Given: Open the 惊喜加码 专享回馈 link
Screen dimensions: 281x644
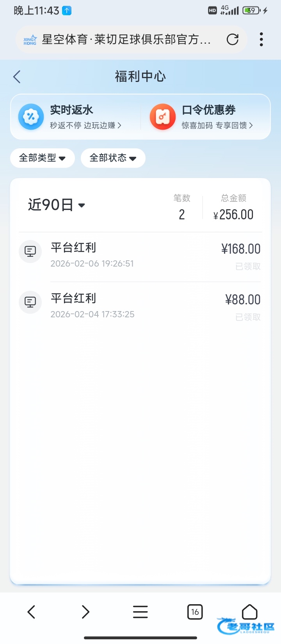Looking at the screenshot, I should 217,125.
